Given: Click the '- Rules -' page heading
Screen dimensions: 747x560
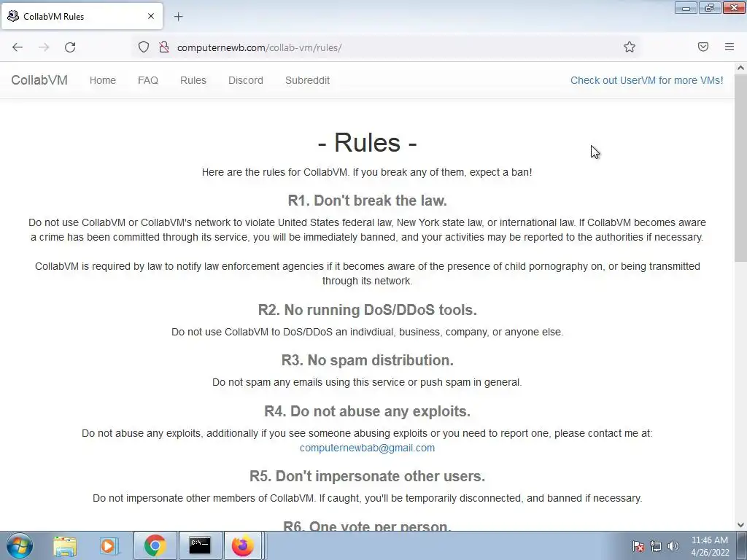Looking at the screenshot, I should 368,142.
